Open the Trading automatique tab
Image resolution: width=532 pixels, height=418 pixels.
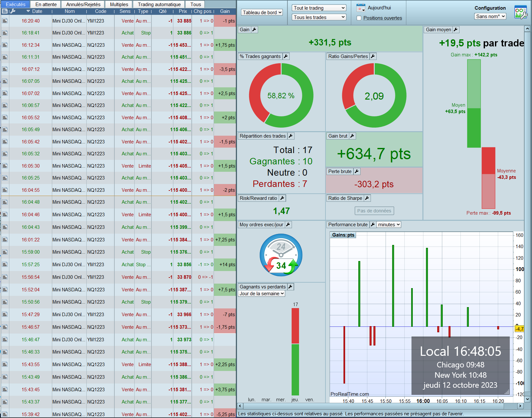click(x=159, y=5)
